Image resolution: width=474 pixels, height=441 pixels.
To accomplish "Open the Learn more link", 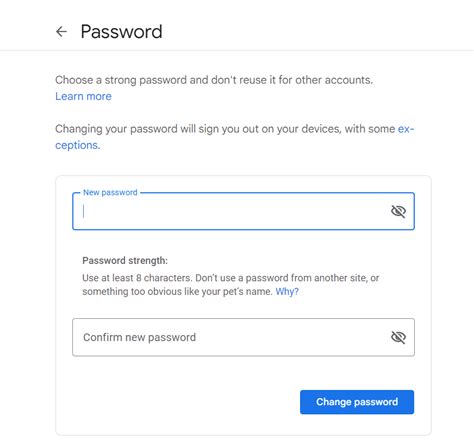I will coord(83,96).
